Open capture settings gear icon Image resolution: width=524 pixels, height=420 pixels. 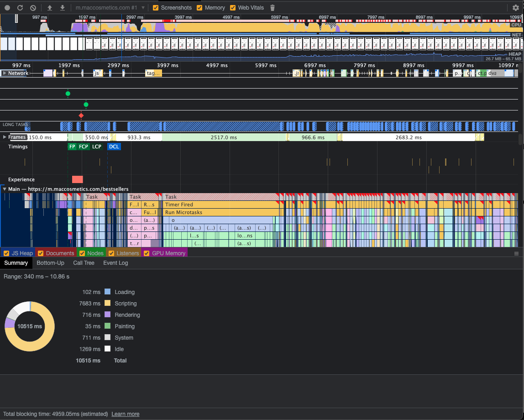pos(516,8)
